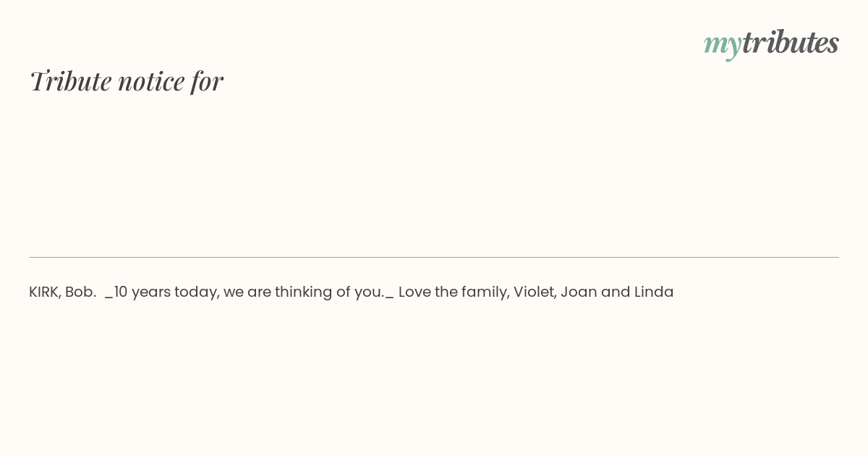The width and height of the screenshot is (868, 456).
Task: Click the mytributes logo
Action: [x=771, y=43]
